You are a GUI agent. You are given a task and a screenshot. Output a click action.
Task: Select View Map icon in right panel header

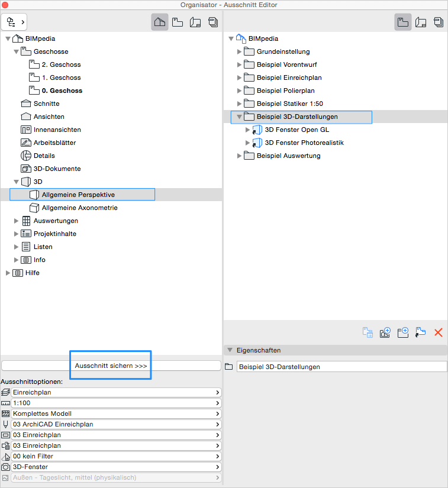click(403, 22)
